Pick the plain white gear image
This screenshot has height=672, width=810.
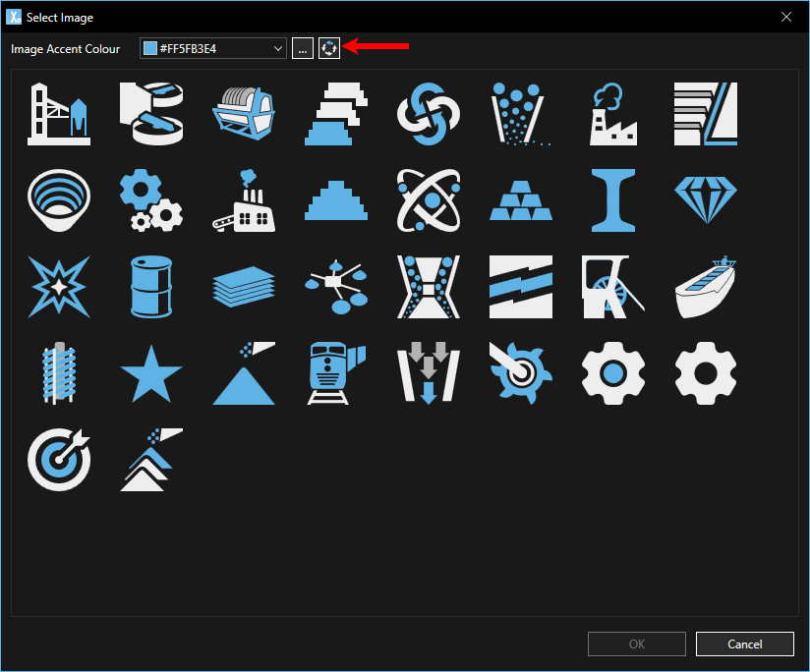tap(706, 373)
